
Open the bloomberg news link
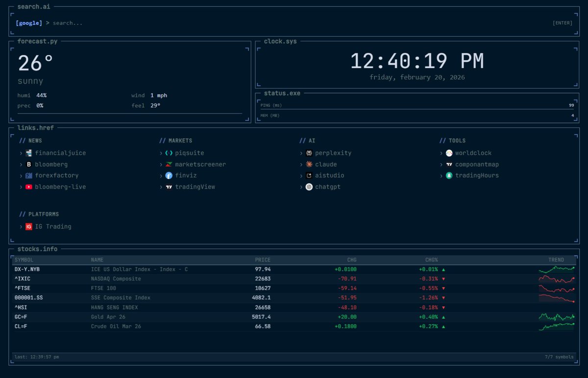[x=51, y=165]
